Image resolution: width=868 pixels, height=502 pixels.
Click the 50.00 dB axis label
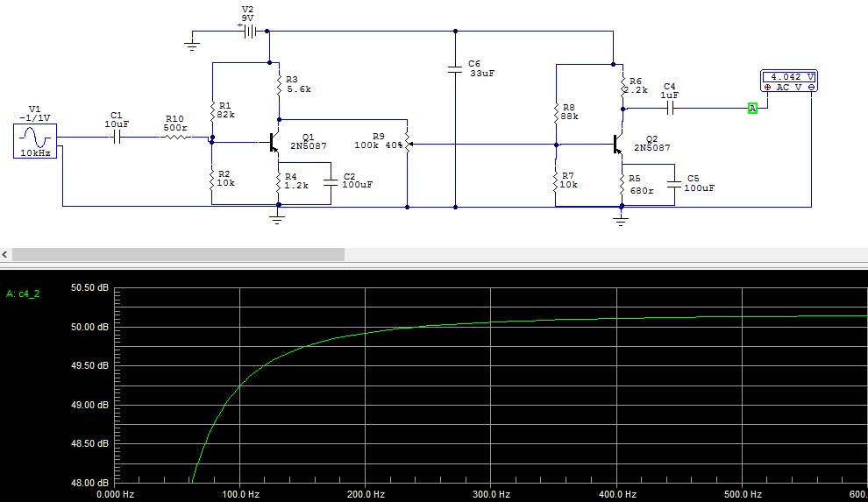(x=89, y=327)
